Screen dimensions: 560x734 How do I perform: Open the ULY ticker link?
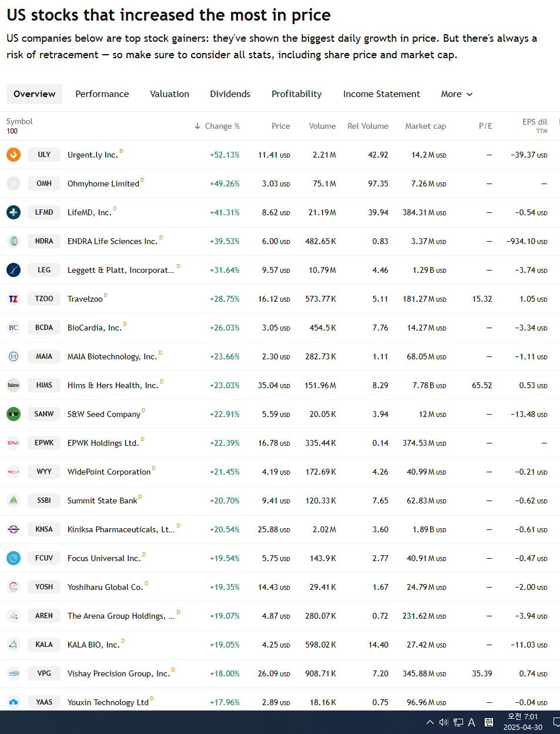pyautogui.click(x=44, y=155)
